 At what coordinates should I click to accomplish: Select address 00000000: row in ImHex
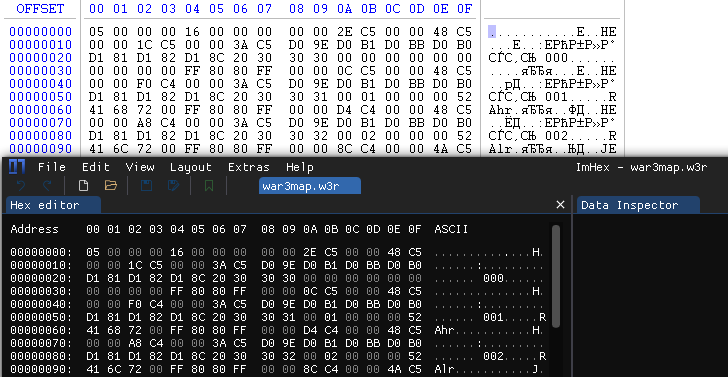tap(41, 253)
